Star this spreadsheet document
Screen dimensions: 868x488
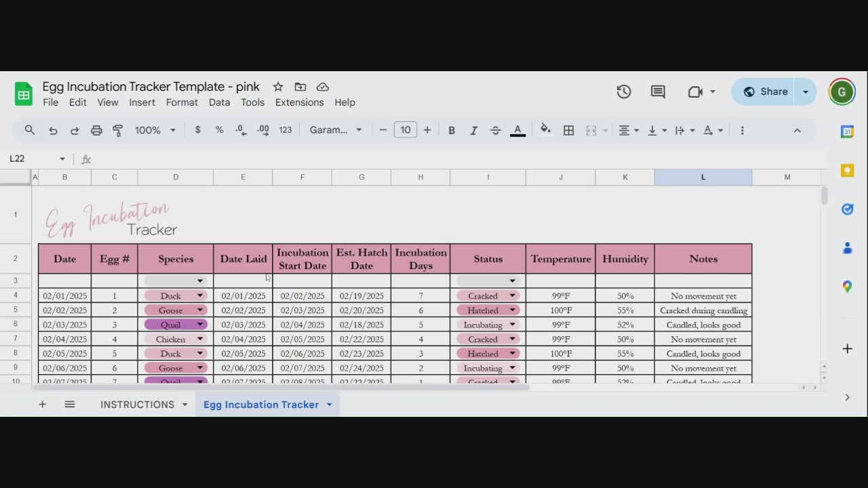click(x=278, y=87)
